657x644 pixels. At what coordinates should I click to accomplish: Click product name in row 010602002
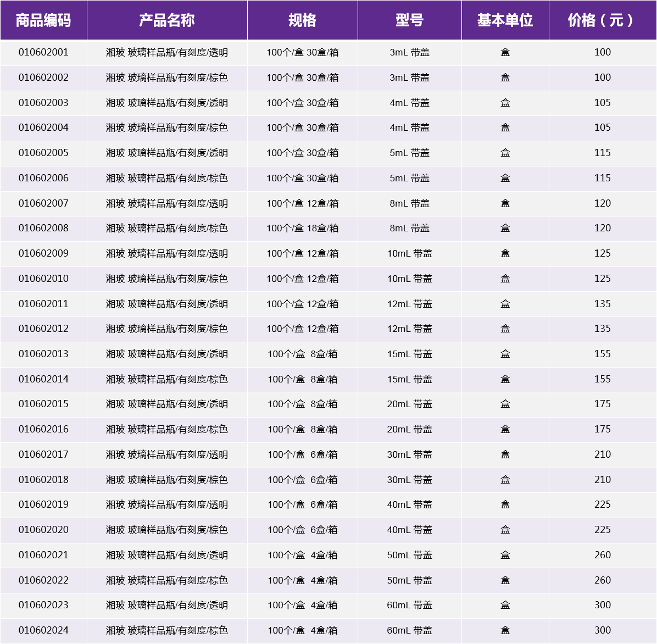coord(167,77)
